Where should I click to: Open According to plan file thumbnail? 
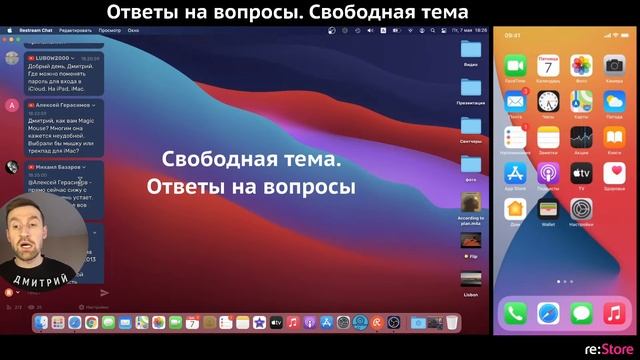pos(471,202)
